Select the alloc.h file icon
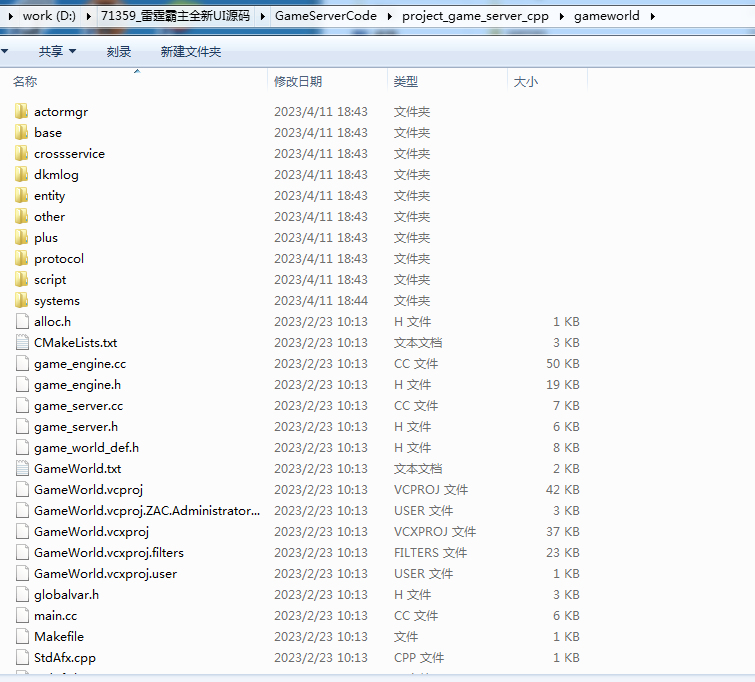Screen dimensions: 755x682 [x=22, y=322]
